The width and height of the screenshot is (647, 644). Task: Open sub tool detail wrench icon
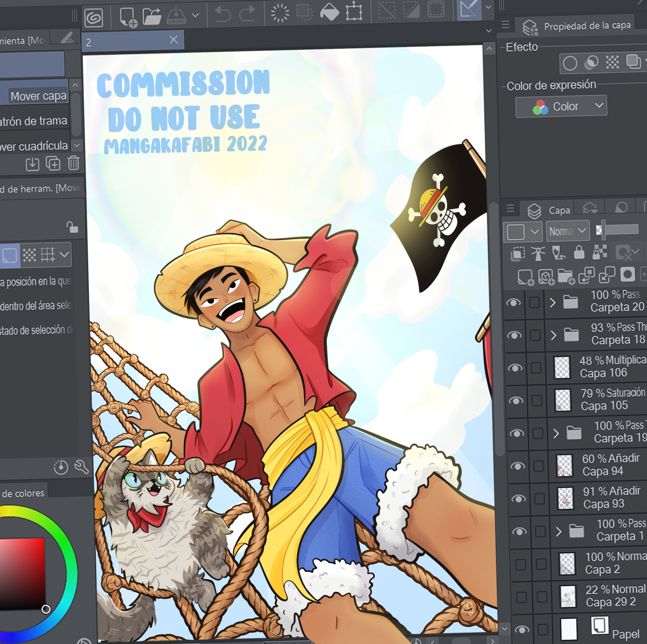(x=81, y=467)
